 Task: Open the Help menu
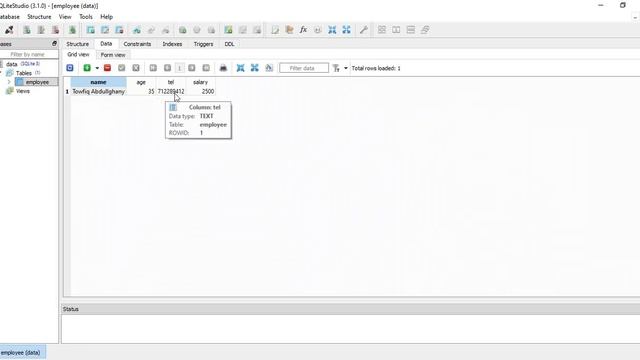(x=107, y=17)
